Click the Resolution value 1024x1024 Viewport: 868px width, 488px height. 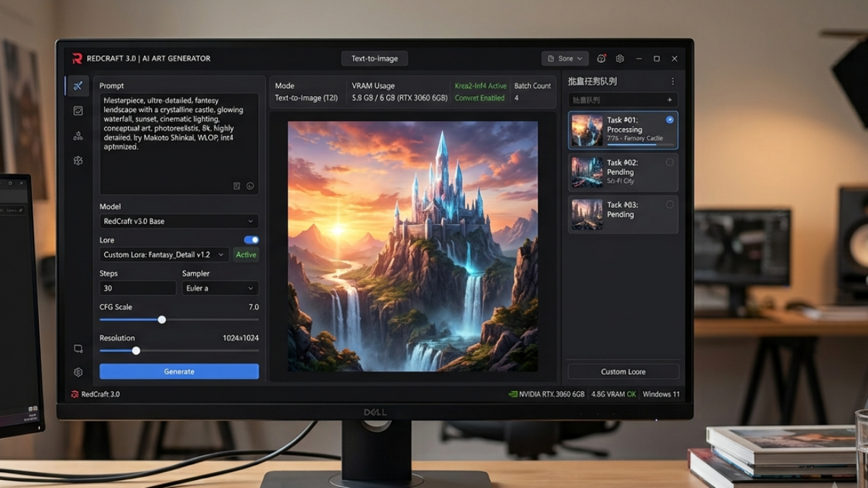coord(241,338)
